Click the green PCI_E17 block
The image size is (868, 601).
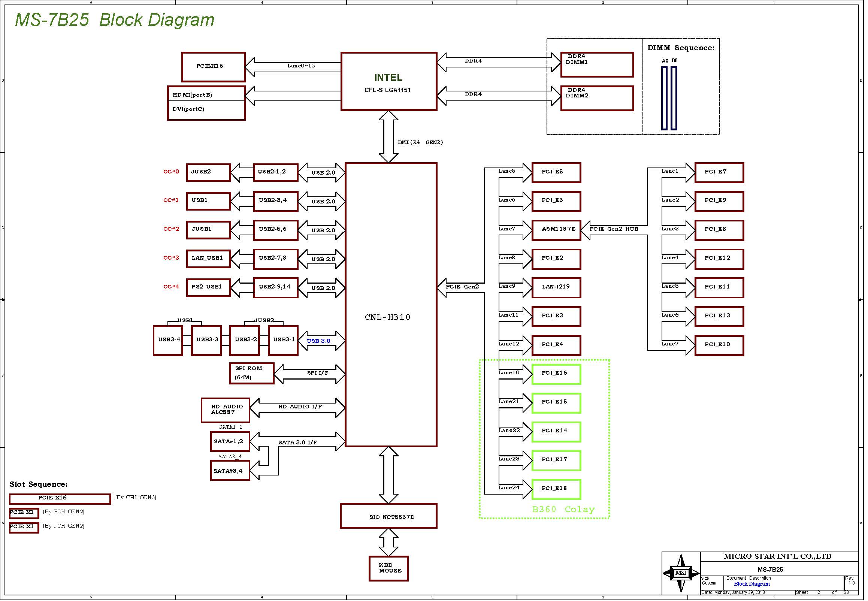pyautogui.click(x=556, y=460)
